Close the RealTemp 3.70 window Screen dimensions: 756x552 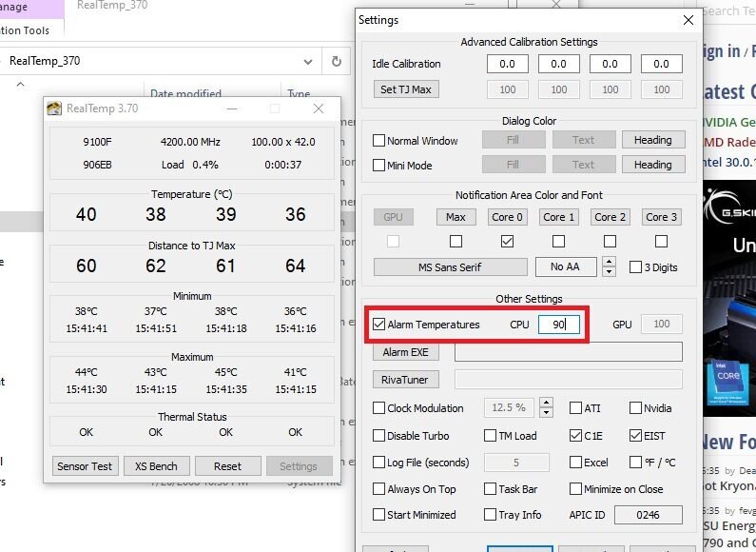(319, 108)
